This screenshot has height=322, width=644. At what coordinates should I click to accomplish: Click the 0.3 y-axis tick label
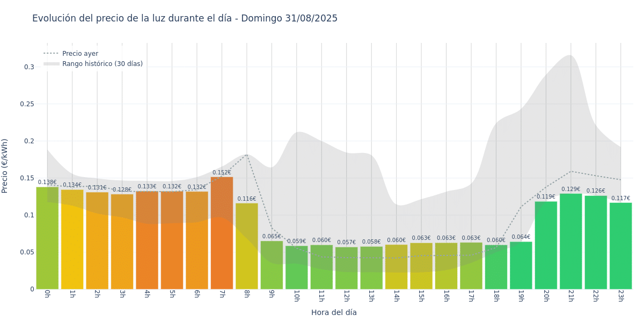[29, 67]
